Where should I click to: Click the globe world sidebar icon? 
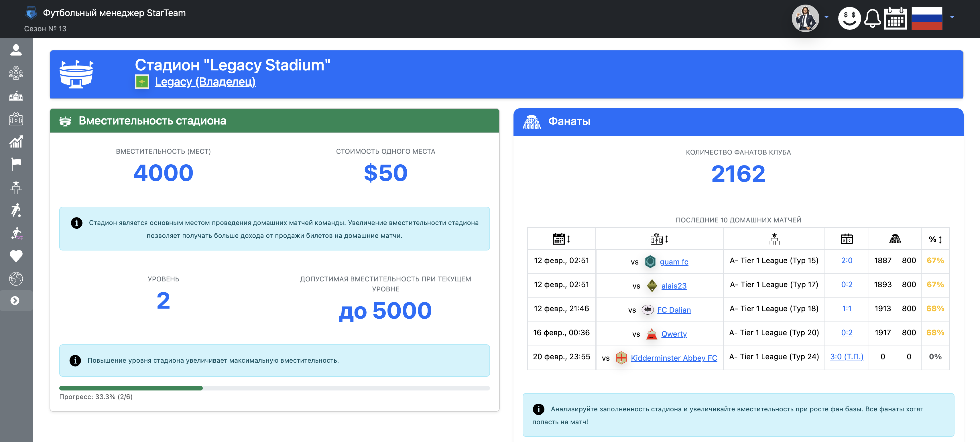tap(16, 279)
